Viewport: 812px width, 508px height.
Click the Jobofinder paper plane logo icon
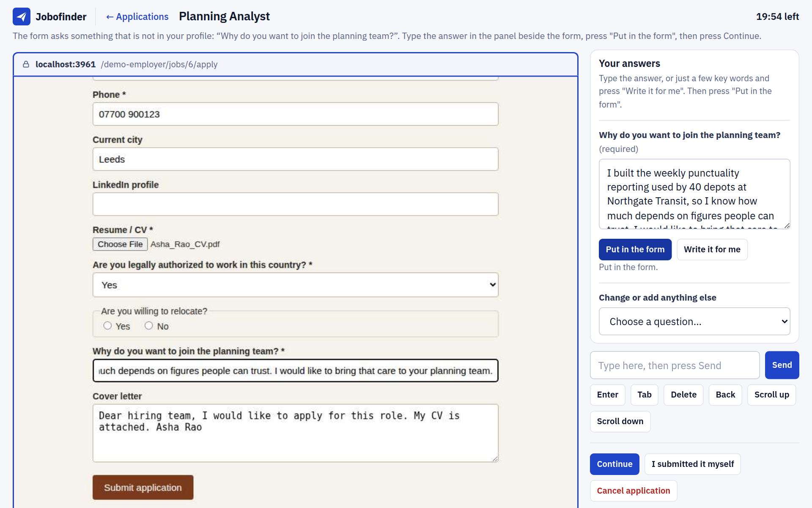point(22,17)
